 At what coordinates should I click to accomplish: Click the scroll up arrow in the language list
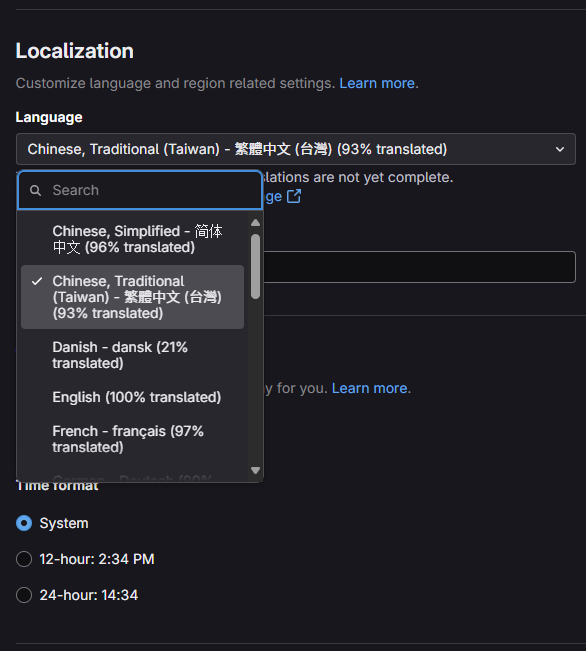pyautogui.click(x=255, y=223)
